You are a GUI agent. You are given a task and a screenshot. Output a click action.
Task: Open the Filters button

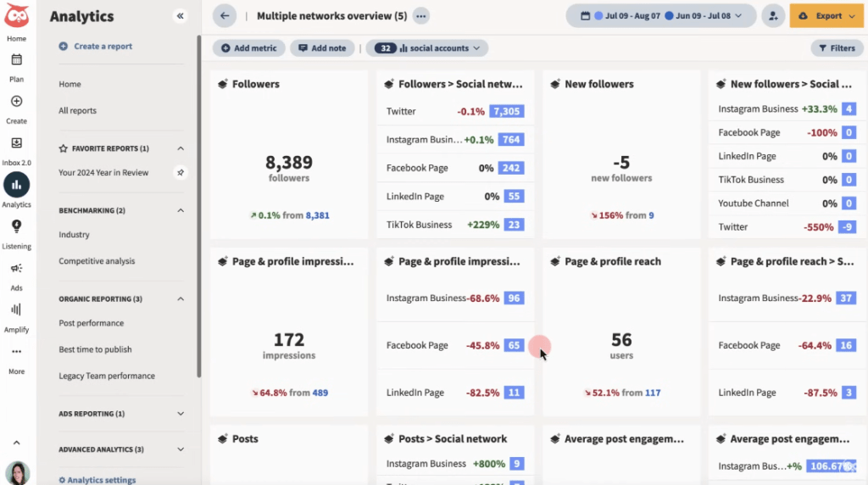837,48
